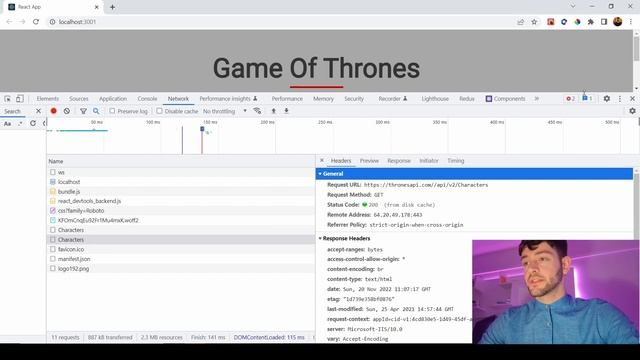Select the manifest.json request row
640x360 pixels.
point(181,259)
